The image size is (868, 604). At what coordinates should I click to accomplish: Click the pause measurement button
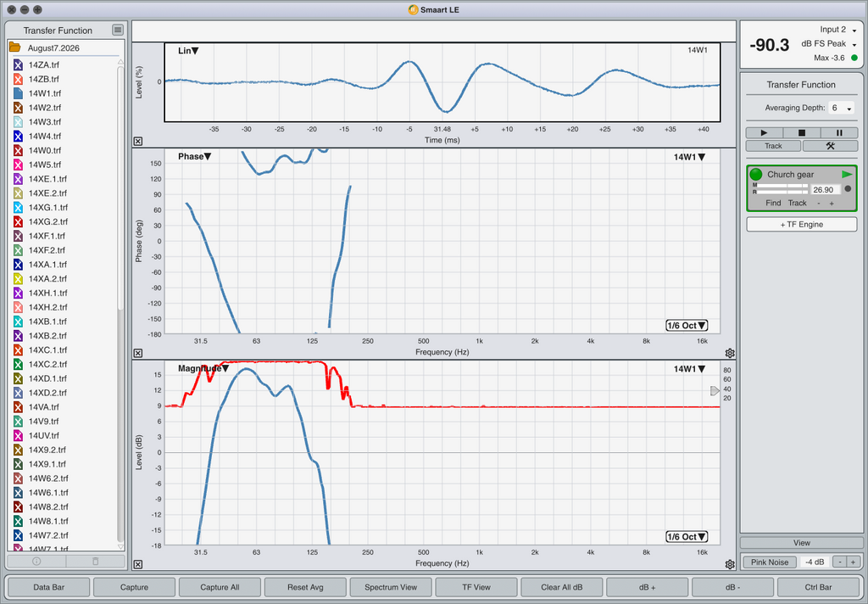click(x=839, y=133)
